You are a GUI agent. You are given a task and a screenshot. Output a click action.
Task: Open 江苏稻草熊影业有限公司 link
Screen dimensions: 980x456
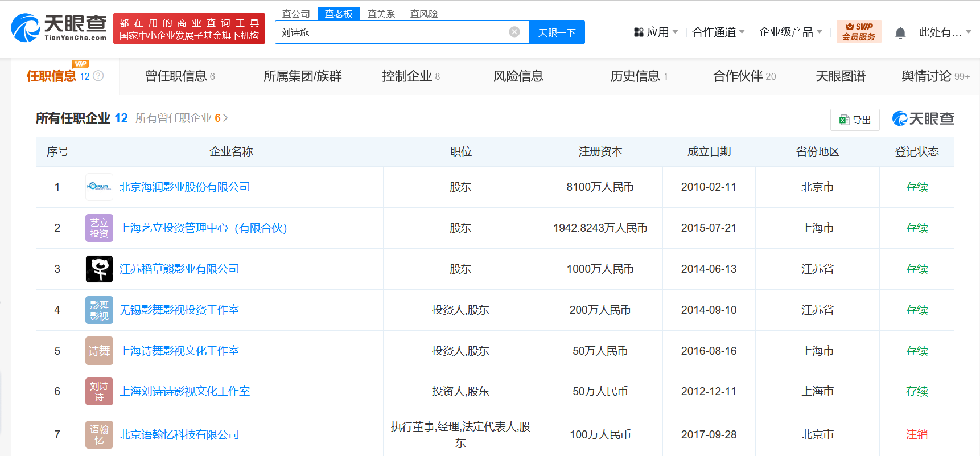pyautogui.click(x=179, y=269)
